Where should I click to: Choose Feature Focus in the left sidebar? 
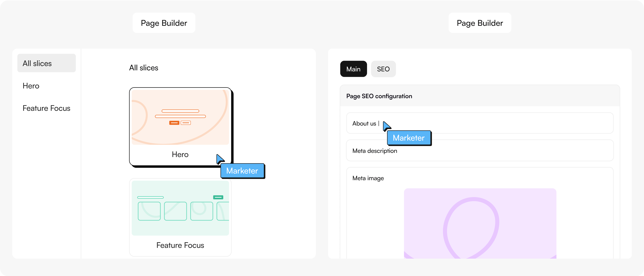pyautogui.click(x=46, y=108)
